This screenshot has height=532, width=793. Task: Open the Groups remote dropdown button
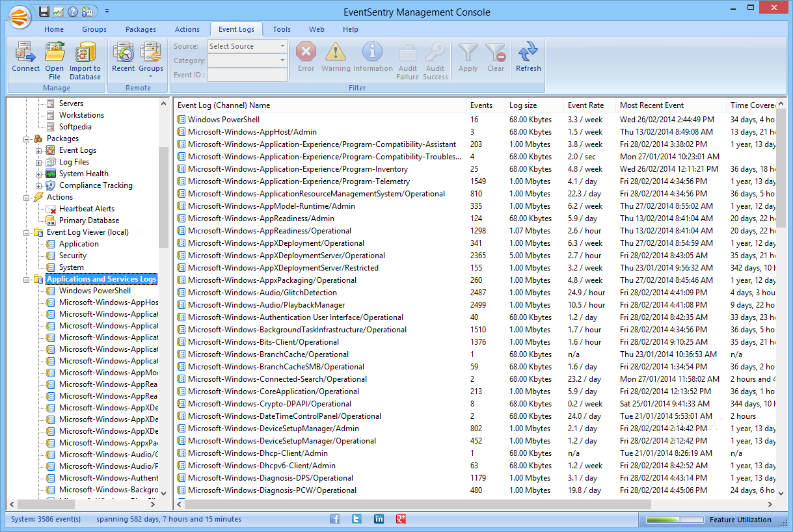(151, 60)
